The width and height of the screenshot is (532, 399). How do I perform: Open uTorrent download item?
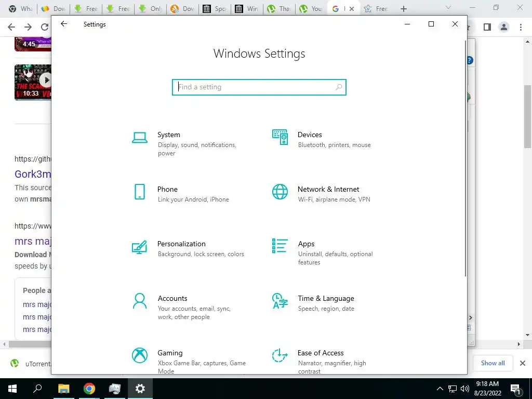click(x=31, y=363)
